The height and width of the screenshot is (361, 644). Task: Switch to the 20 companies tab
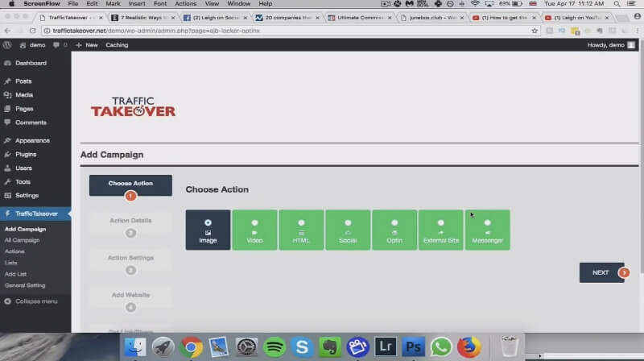(287, 18)
